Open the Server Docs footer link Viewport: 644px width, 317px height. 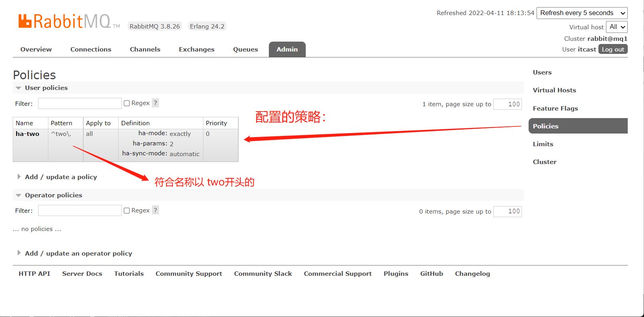coord(82,274)
